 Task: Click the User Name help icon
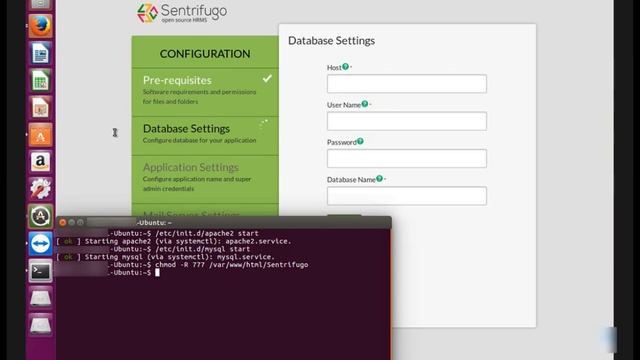coord(364,104)
